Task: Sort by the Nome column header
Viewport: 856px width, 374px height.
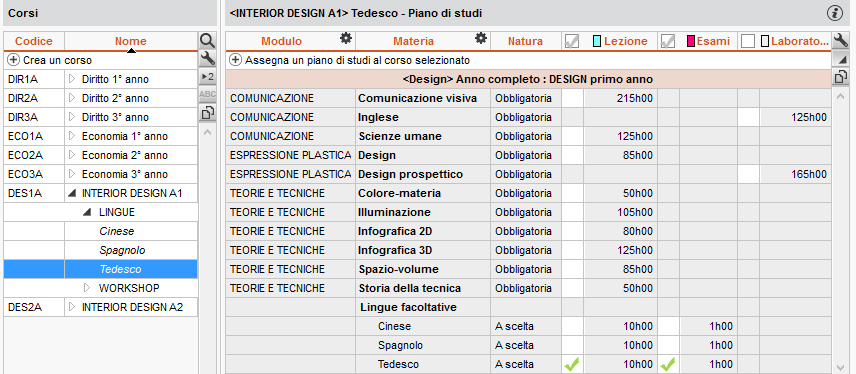Action: (x=130, y=41)
